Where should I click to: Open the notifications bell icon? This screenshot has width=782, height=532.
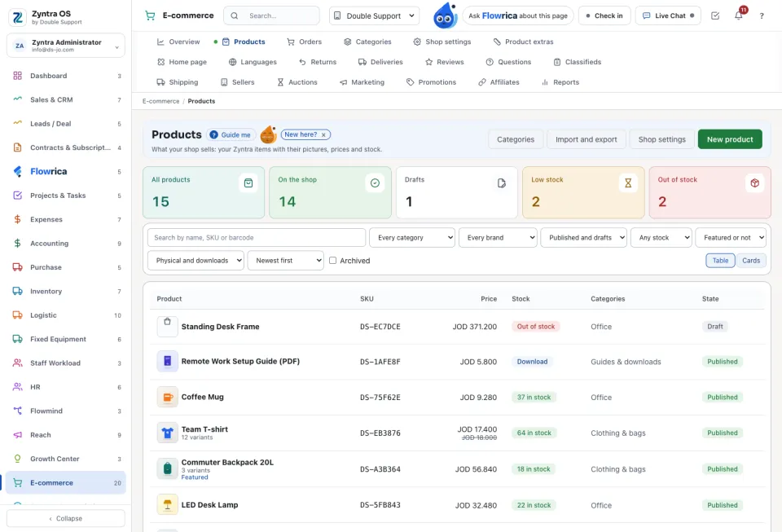[739, 15]
